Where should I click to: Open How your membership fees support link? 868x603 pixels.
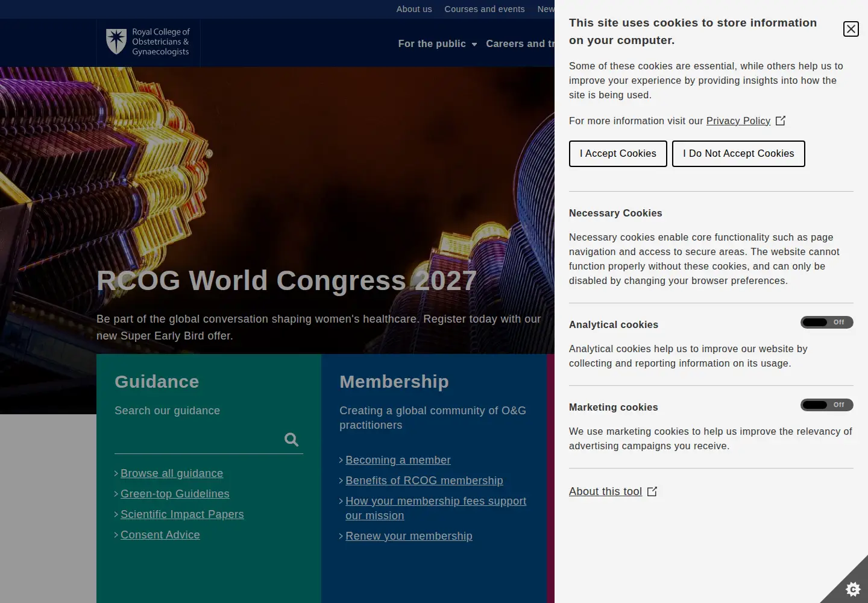point(436,508)
